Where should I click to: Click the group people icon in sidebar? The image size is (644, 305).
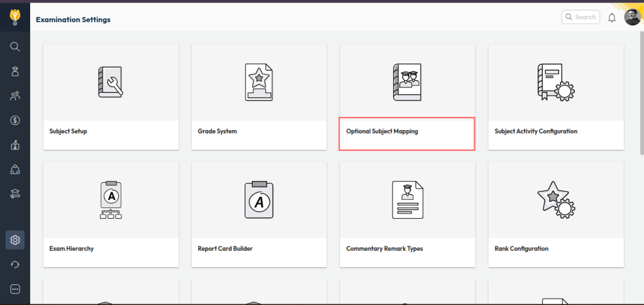(15, 96)
